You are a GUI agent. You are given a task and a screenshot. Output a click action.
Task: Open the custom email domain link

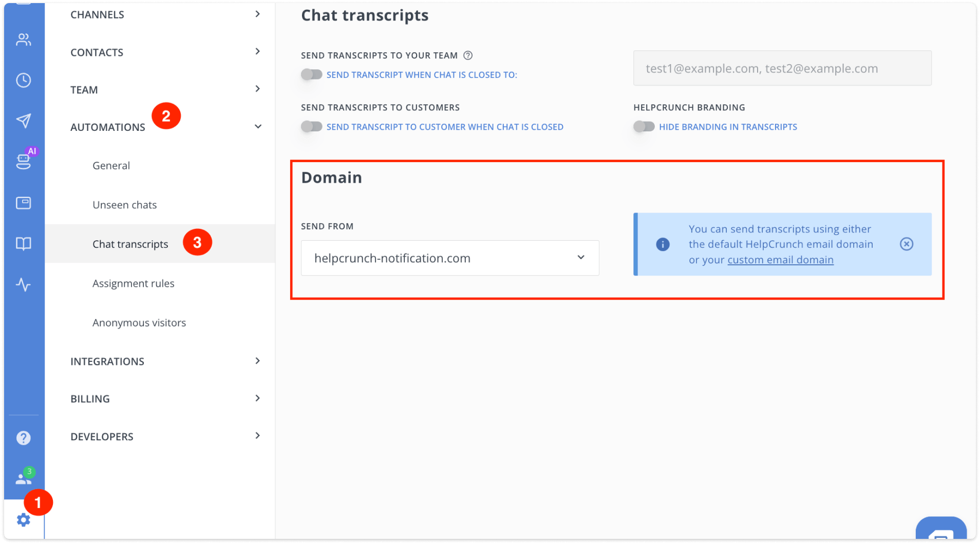[x=780, y=260]
